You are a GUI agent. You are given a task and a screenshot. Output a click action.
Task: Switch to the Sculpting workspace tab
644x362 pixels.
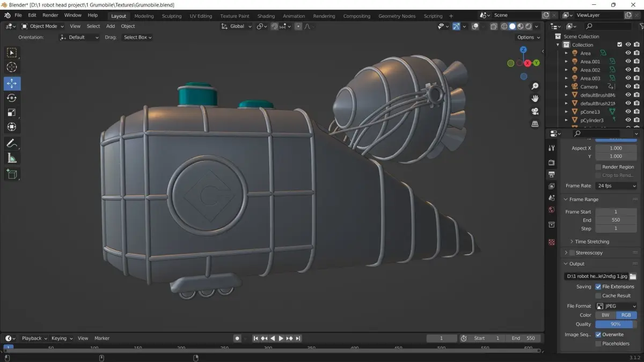(x=172, y=16)
